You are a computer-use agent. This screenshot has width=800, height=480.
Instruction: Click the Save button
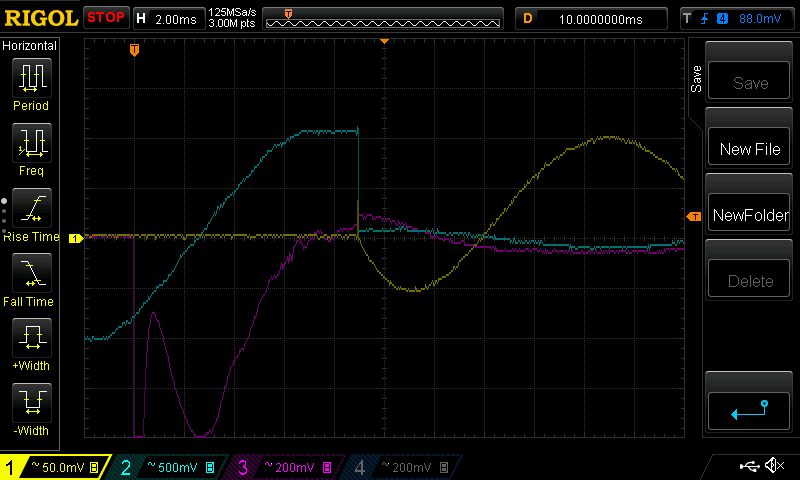(748, 81)
